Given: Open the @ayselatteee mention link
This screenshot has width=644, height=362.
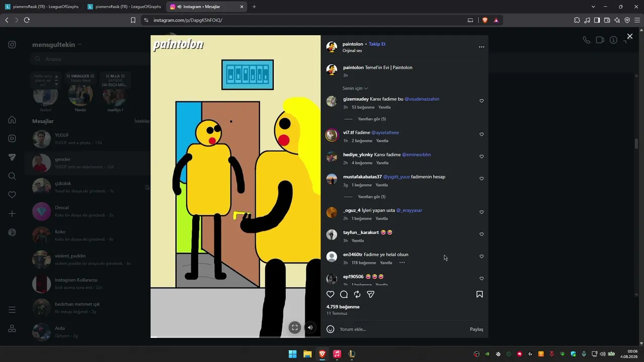Looking at the screenshot, I should point(385,133).
